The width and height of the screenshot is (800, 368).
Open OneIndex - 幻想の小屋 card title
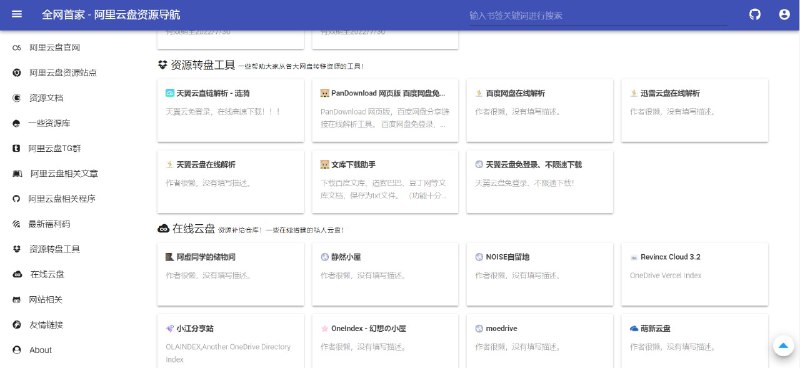[368, 329]
